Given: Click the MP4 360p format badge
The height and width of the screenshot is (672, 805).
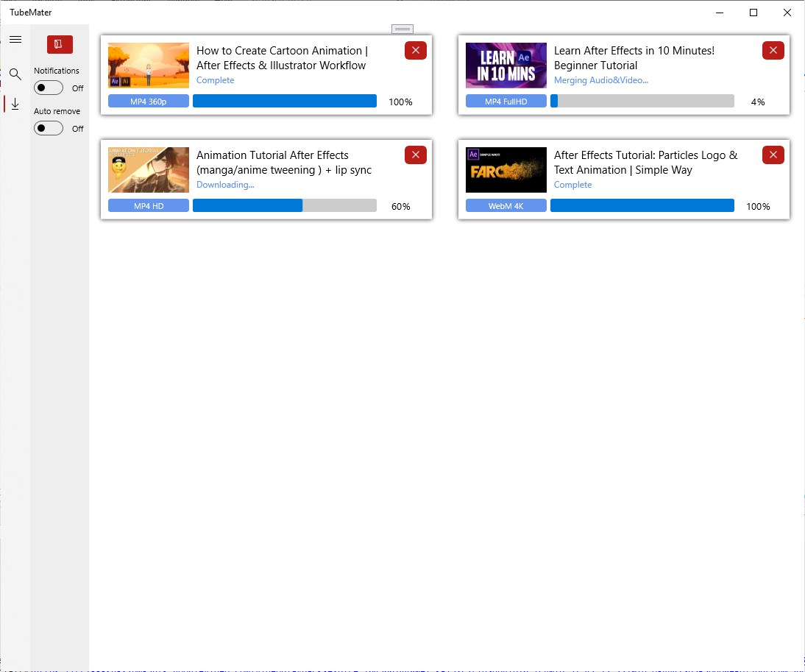Looking at the screenshot, I should (x=149, y=101).
